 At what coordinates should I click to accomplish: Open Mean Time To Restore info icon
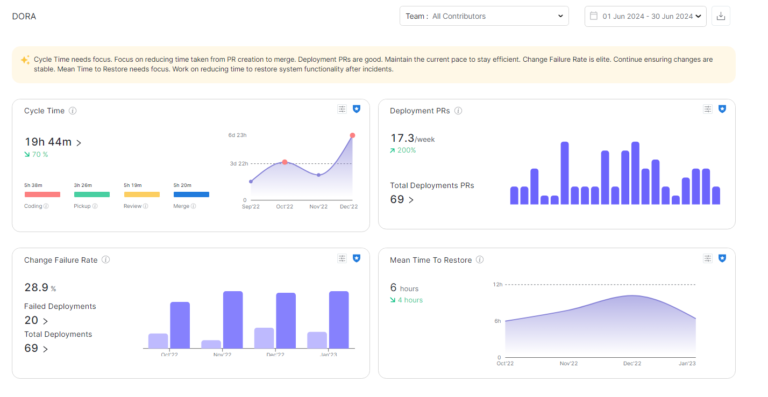tap(480, 259)
